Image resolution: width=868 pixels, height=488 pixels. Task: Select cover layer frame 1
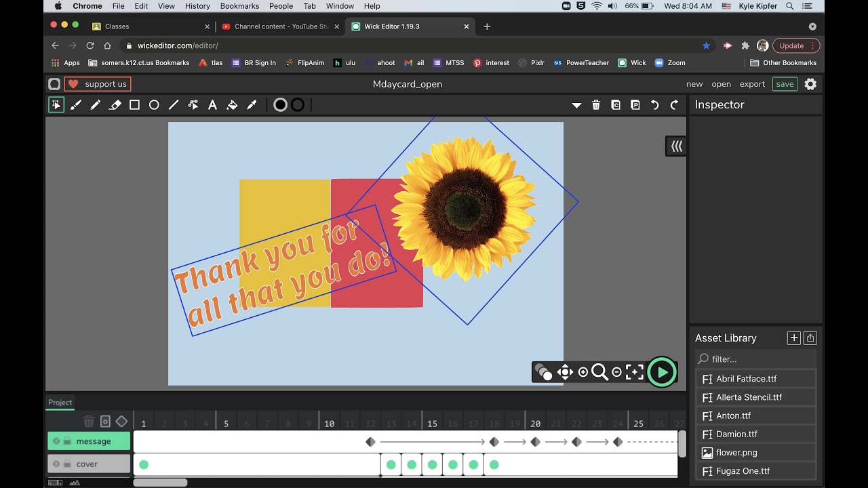coord(144,464)
